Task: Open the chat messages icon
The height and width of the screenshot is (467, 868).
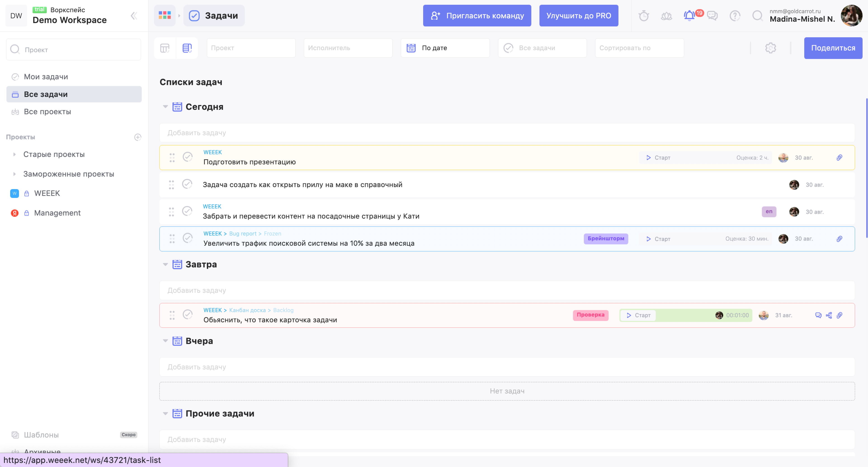Action: 712,16
